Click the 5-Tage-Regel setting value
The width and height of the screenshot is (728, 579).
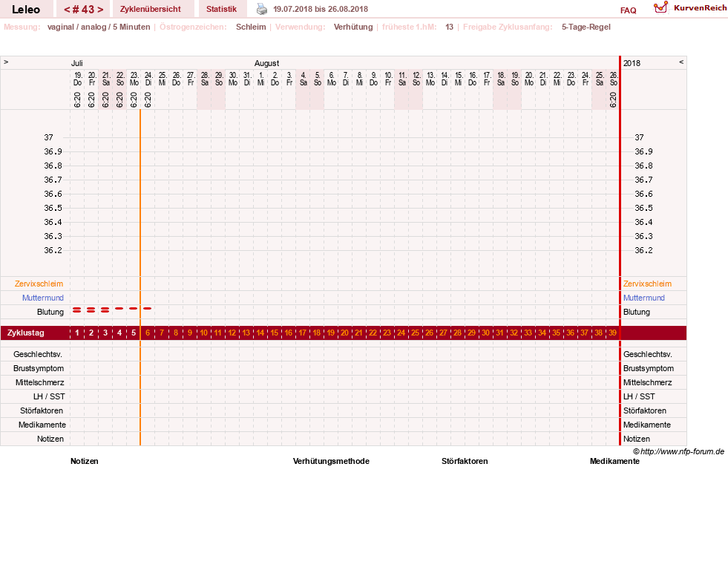tap(586, 27)
